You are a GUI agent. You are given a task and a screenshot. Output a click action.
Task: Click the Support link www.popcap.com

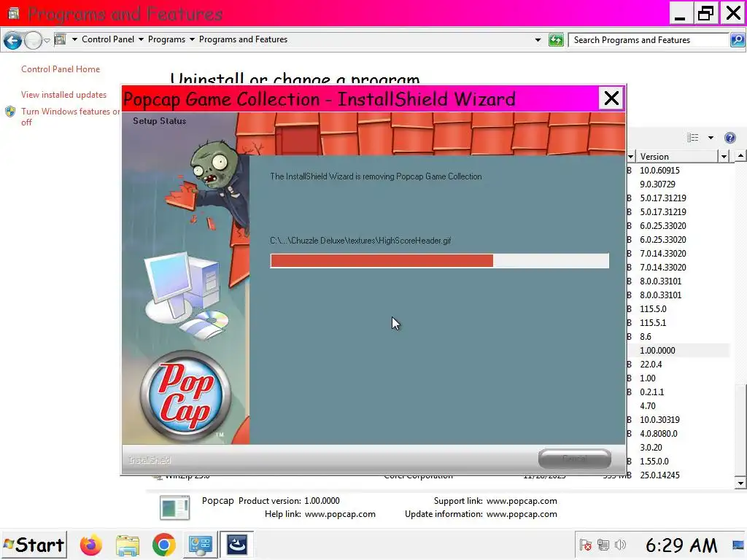[522, 501]
